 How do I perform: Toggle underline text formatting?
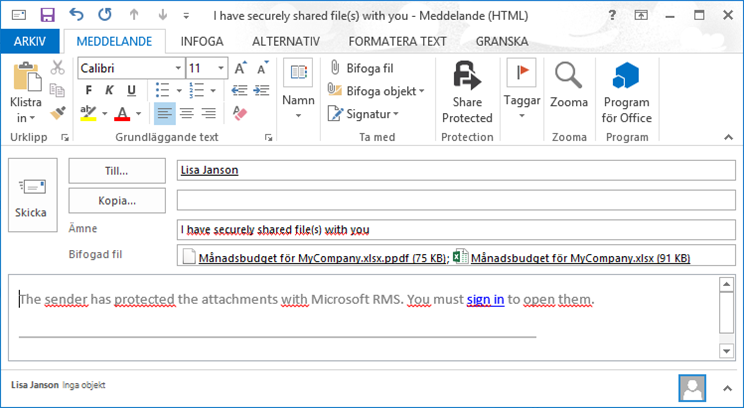(x=121, y=90)
